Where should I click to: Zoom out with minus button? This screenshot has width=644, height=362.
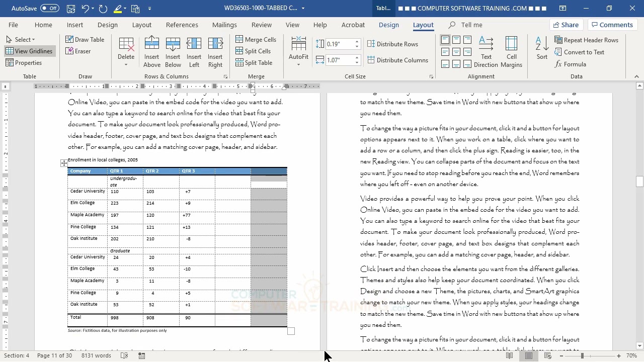pyautogui.click(x=561, y=356)
